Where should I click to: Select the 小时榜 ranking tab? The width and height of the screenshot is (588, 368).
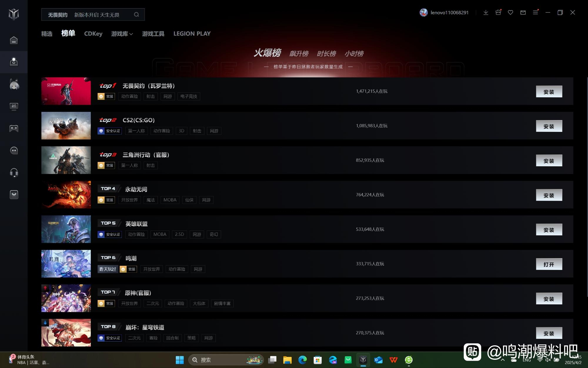(x=354, y=54)
